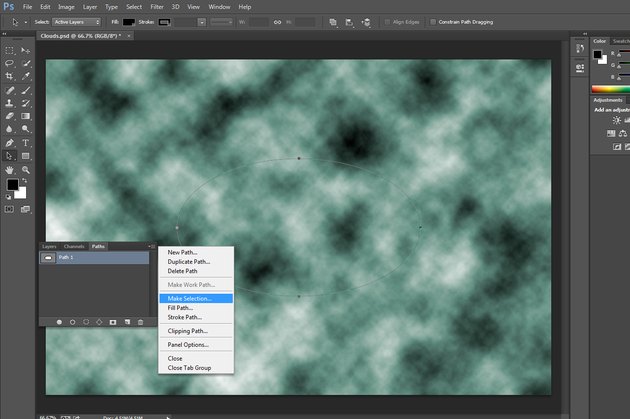Open the Stroke color swatch
630x419 pixels.
164,22
